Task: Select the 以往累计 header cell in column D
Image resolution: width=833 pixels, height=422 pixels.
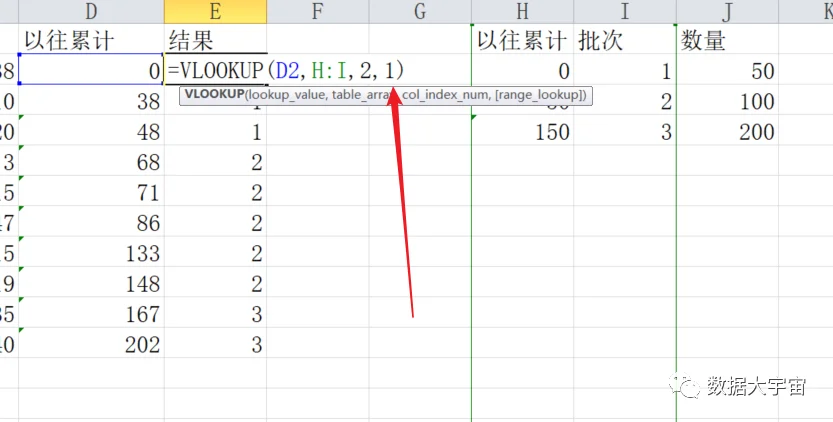Action: coord(91,39)
